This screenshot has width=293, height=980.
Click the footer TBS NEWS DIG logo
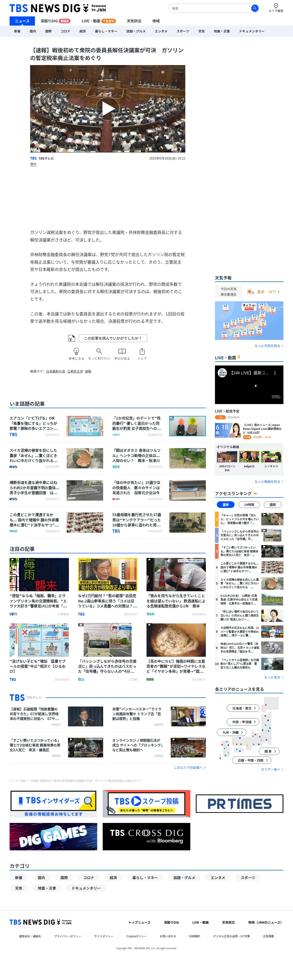40,922
